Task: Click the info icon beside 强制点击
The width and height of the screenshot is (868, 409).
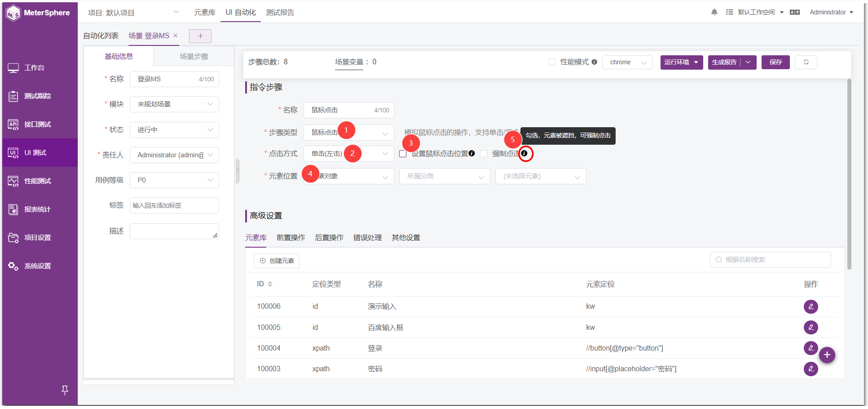Action: (x=524, y=153)
